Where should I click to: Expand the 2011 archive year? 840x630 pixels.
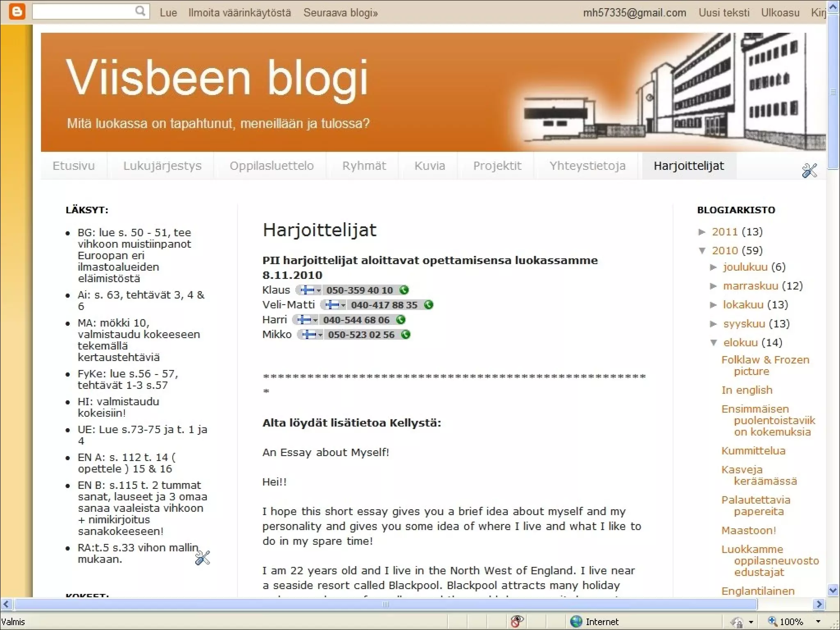click(702, 232)
